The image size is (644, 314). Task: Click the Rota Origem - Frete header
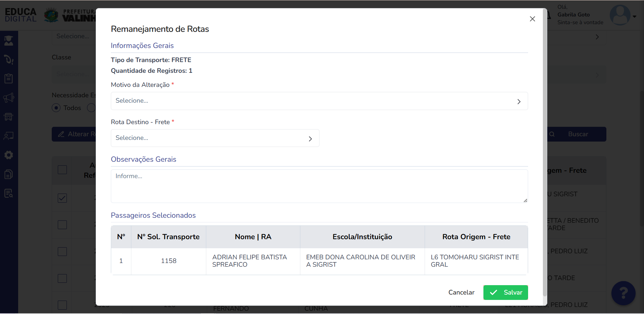[x=476, y=237]
